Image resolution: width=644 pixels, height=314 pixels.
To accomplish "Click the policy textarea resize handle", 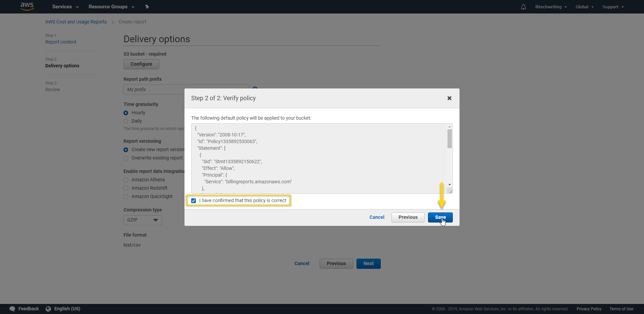I will (450, 191).
